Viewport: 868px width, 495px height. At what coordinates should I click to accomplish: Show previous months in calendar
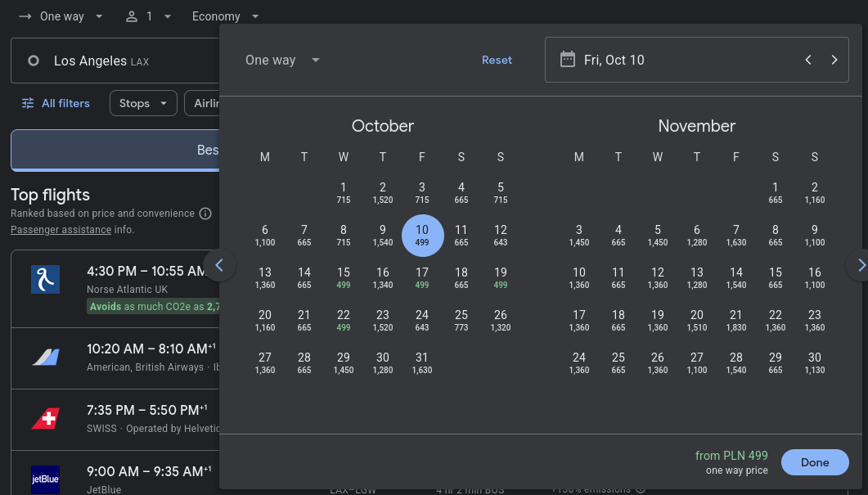[x=219, y=266]
